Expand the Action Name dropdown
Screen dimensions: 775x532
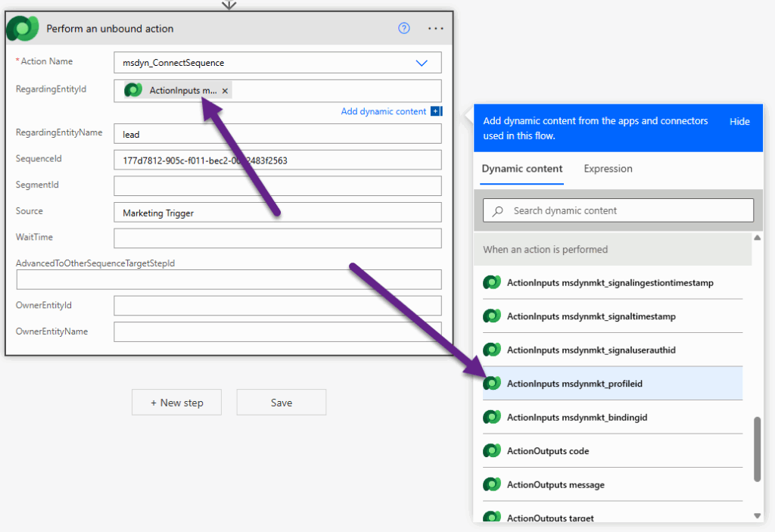coord(422,63)
